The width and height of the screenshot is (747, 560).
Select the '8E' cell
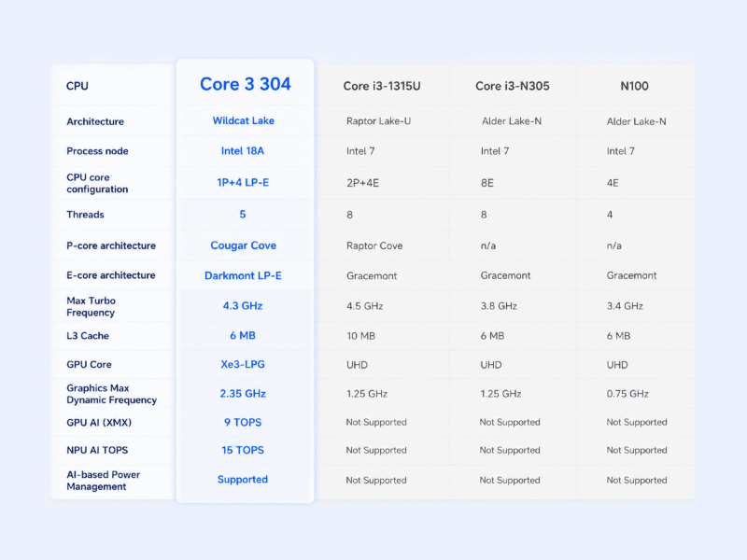(486, 183)
